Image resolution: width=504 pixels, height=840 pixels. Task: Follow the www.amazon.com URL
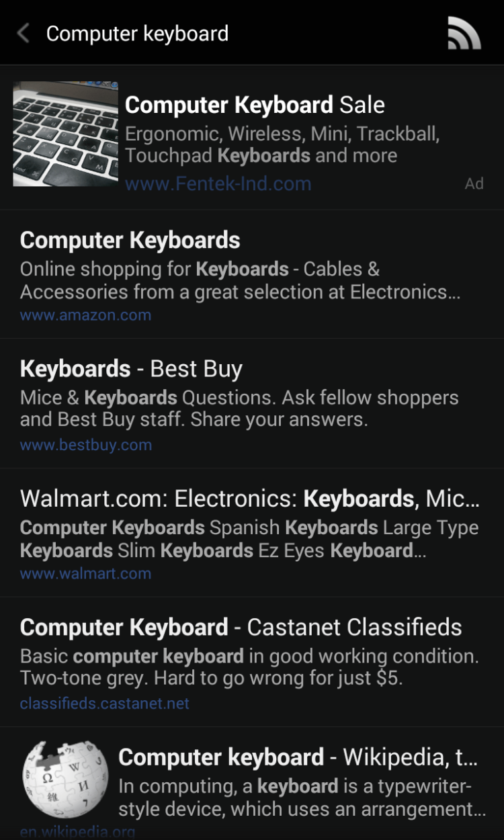[85, 315]
